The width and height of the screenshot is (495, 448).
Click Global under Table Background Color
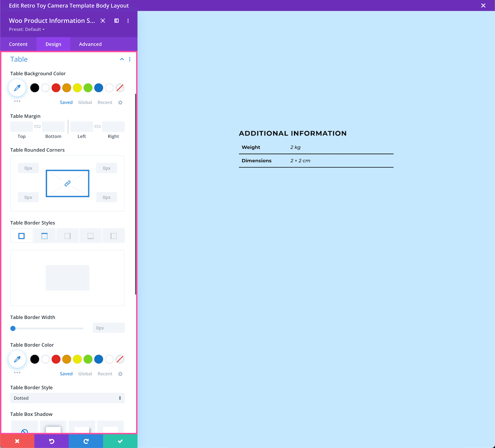pyautogui.click(x=85, y=102)
